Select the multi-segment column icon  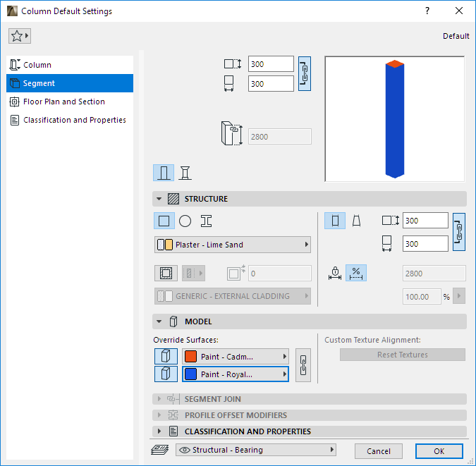[x=185, y=173]
